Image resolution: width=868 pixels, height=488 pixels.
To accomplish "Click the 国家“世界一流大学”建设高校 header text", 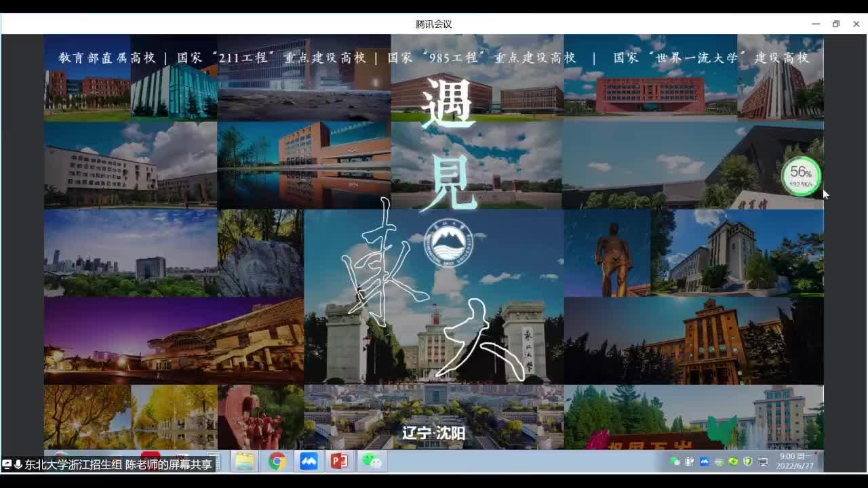I will point(711,58).
